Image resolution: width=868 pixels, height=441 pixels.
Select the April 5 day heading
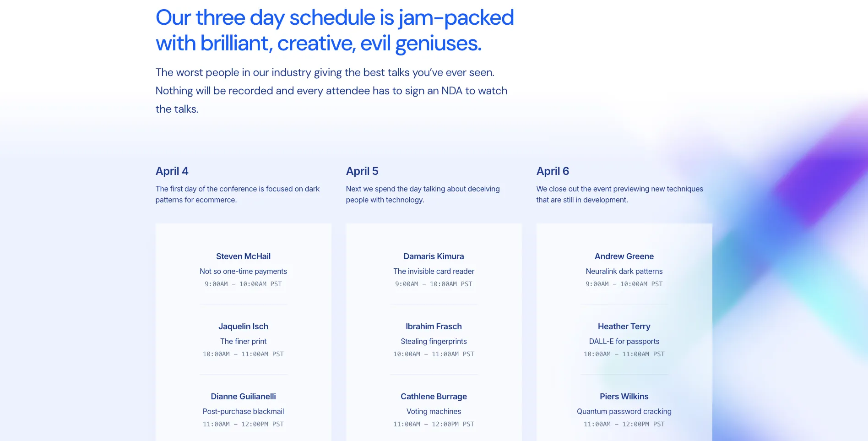click(x=362, y=171)
